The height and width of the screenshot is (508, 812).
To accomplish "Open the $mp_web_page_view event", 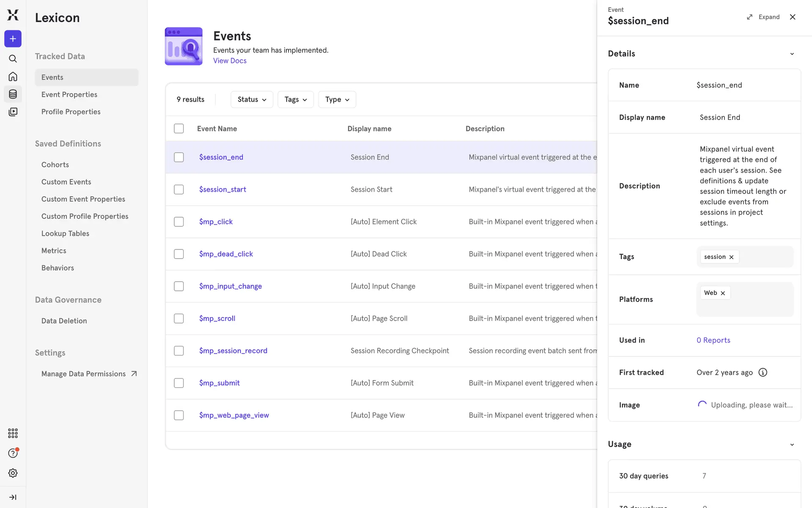I will coord(234,415).
